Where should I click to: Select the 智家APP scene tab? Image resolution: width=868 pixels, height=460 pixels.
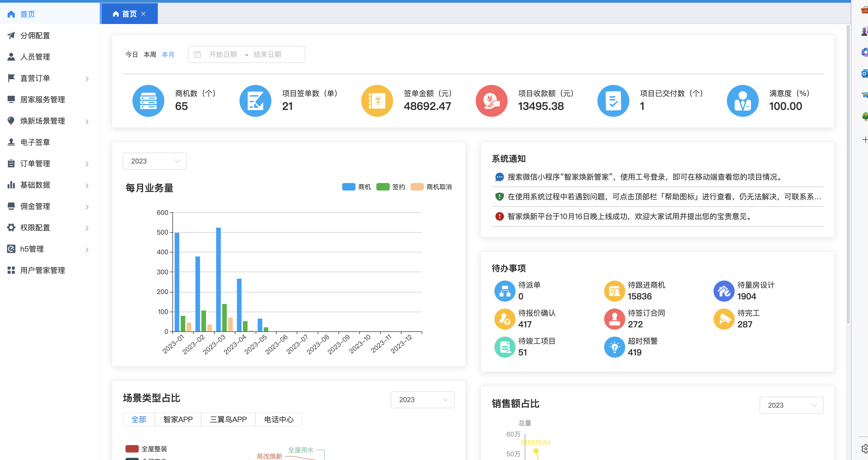tap(178, 419)
